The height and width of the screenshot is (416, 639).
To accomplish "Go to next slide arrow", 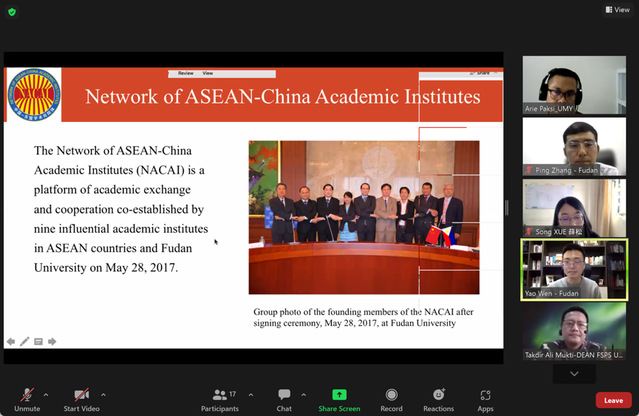I will pos(52,341).
